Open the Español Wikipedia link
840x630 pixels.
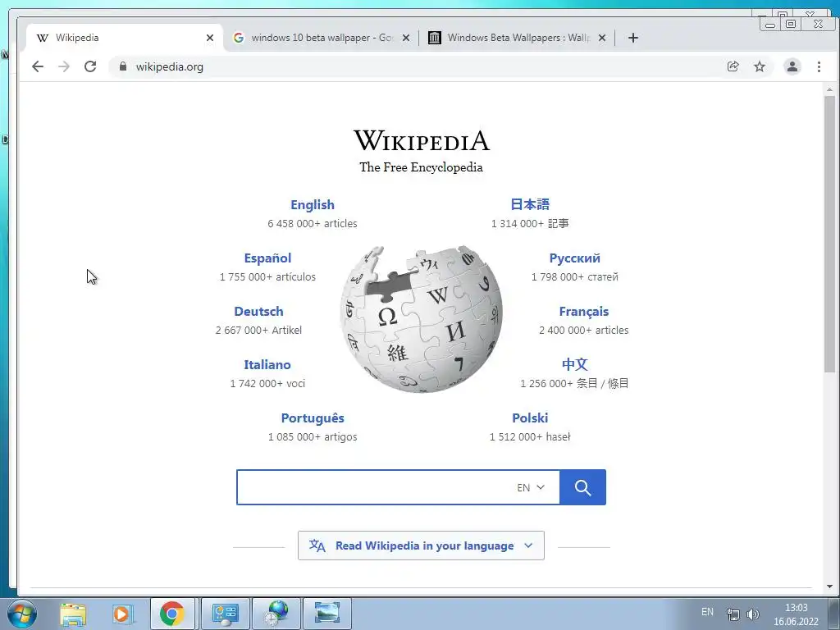[x=267, y=258]
